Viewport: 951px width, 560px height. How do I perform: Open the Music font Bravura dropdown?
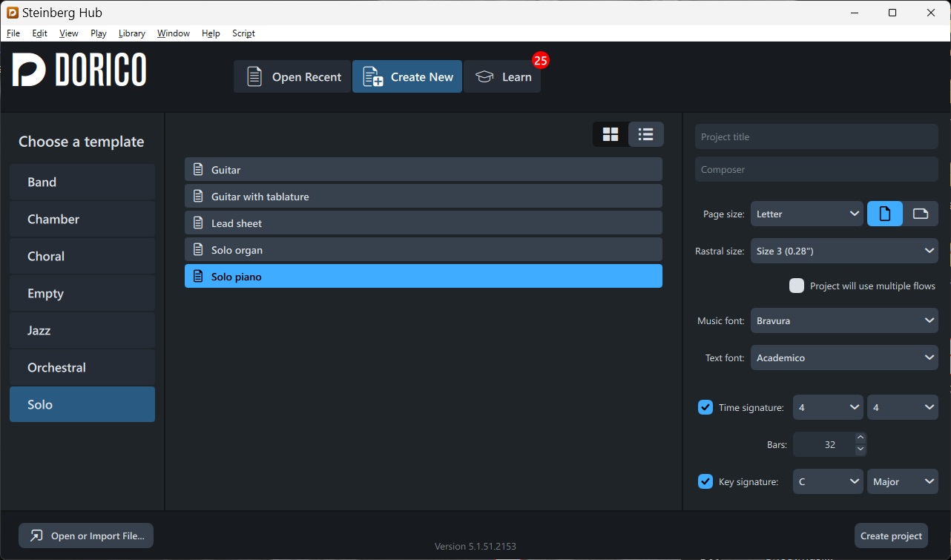click(844, 320)
